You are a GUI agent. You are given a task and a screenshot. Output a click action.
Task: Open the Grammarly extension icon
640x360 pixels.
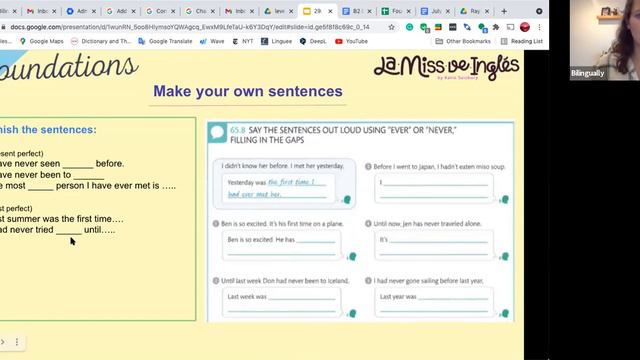pos(409,27)
